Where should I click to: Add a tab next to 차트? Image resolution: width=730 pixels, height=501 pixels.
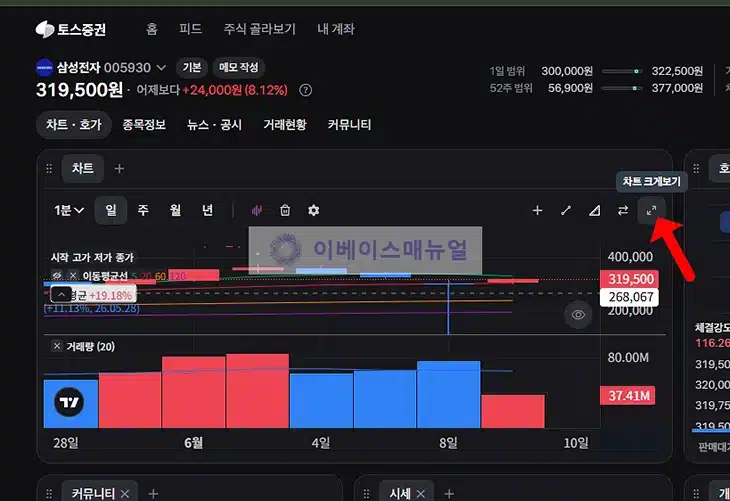tap(119, 169)
